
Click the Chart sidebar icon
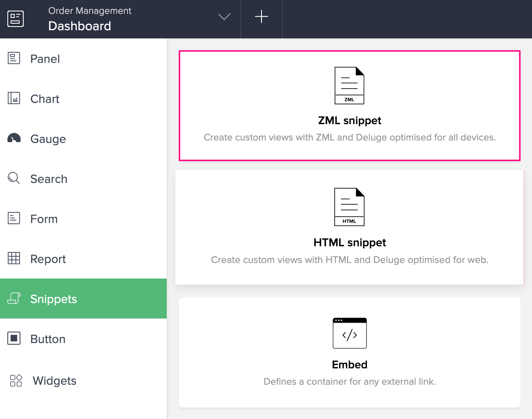[14, 98]
